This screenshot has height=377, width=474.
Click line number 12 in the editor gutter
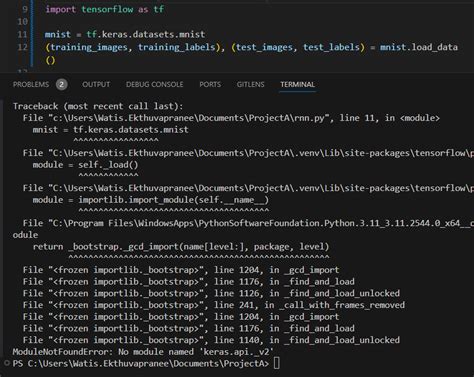coord(22,47)
